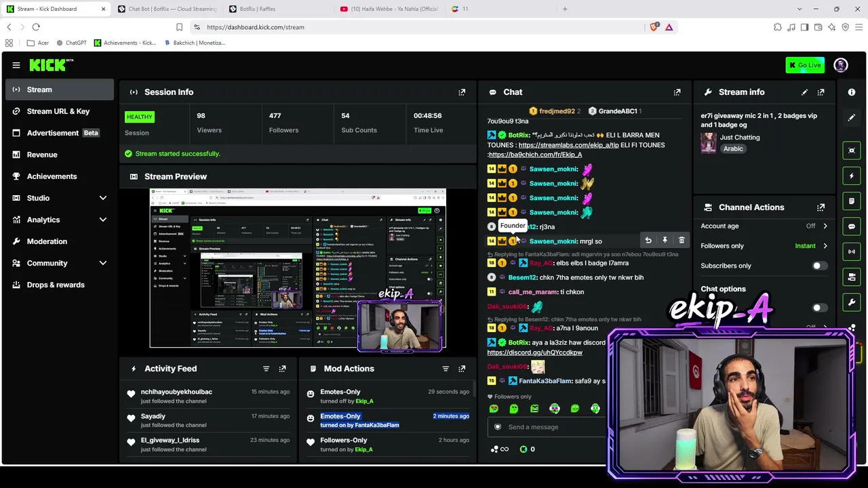Pop out the Session Info panel
868x488 pixels.
(462, 92)
